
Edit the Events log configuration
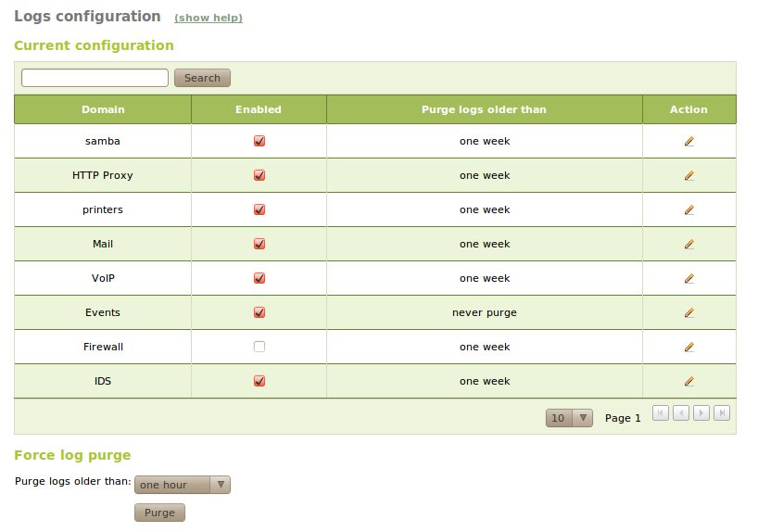click(x=689, y=312)
